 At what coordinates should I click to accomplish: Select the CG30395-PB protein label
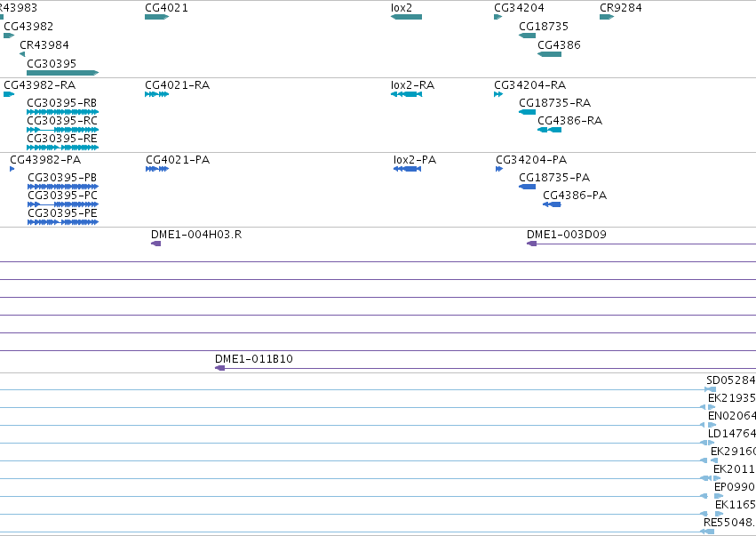tap(63, 178)
